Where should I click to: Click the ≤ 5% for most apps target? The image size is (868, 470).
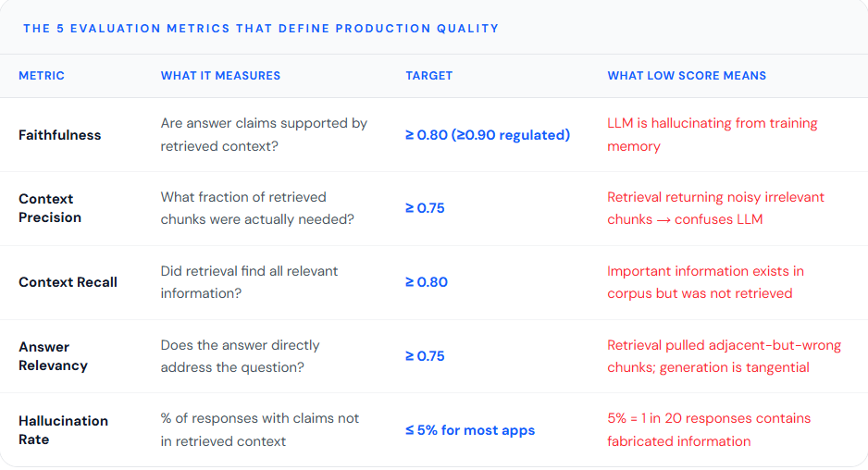(x=470, y=430)
